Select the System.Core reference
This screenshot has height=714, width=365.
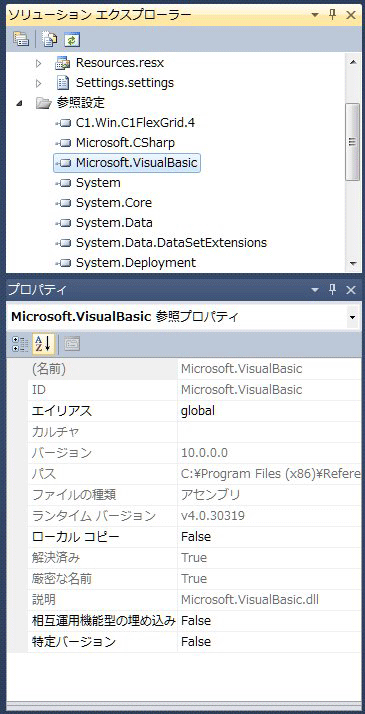[114, 203]
